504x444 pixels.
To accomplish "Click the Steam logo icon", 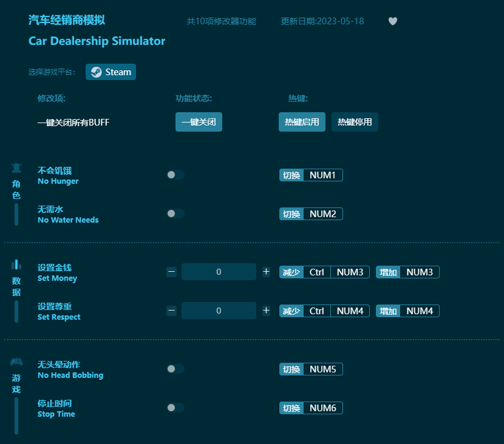I will [98, 72].
